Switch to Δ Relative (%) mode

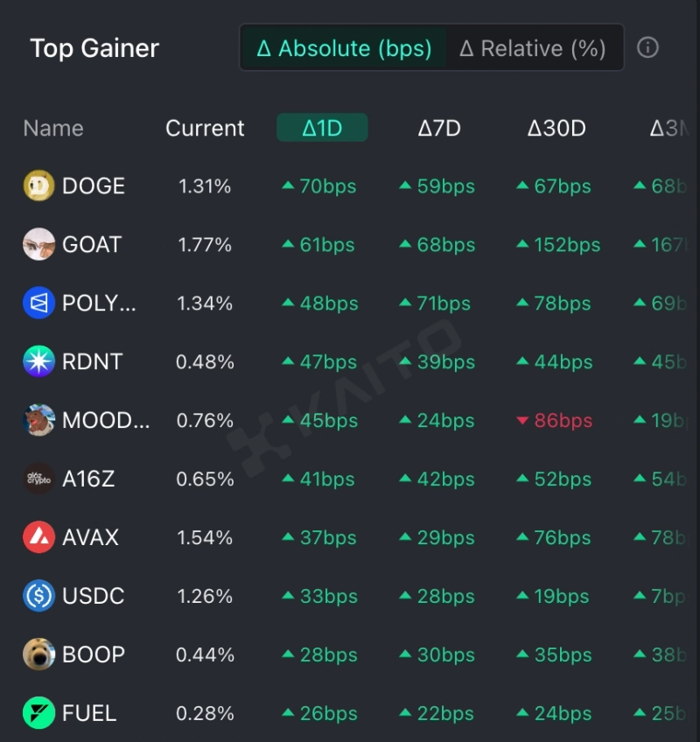[533, 48]
